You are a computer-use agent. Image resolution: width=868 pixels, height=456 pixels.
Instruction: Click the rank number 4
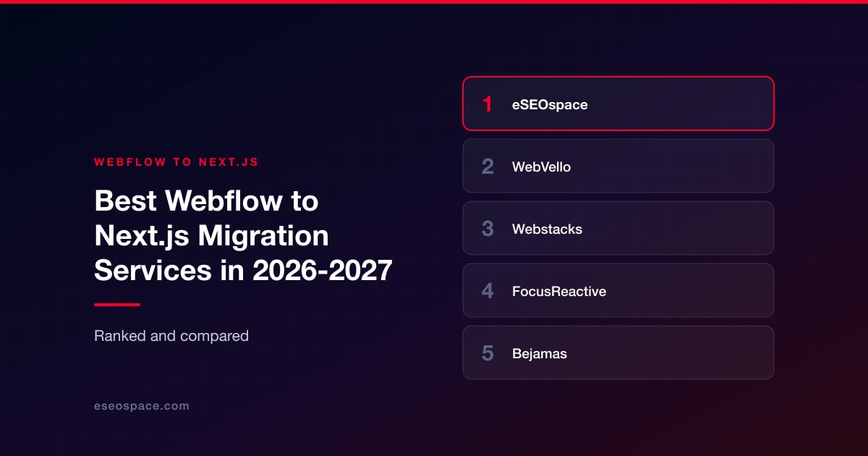pyautogui.click(x=488, y=291)
